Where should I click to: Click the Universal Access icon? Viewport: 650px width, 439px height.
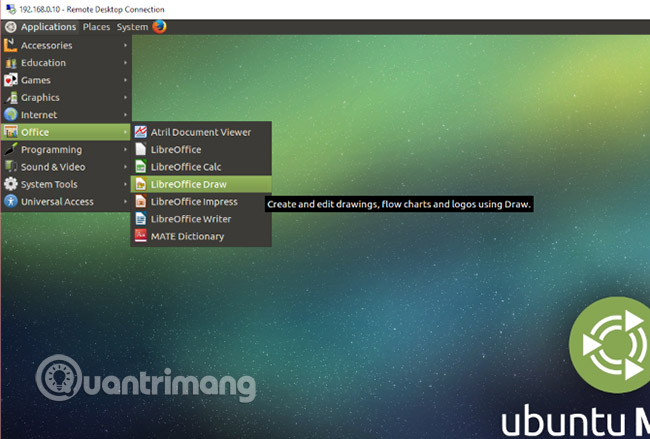coord(10,201)
